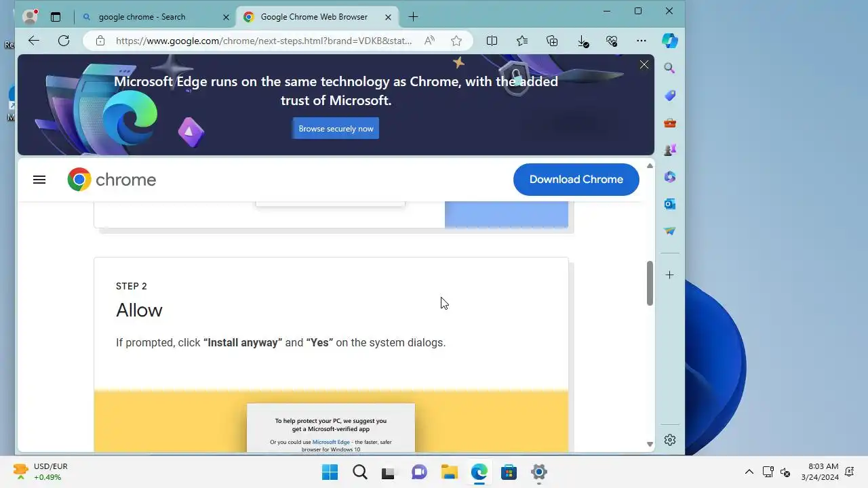
Task: Open the muted volume tray icon
Action: pyautogui.click(x=786, y=472)
